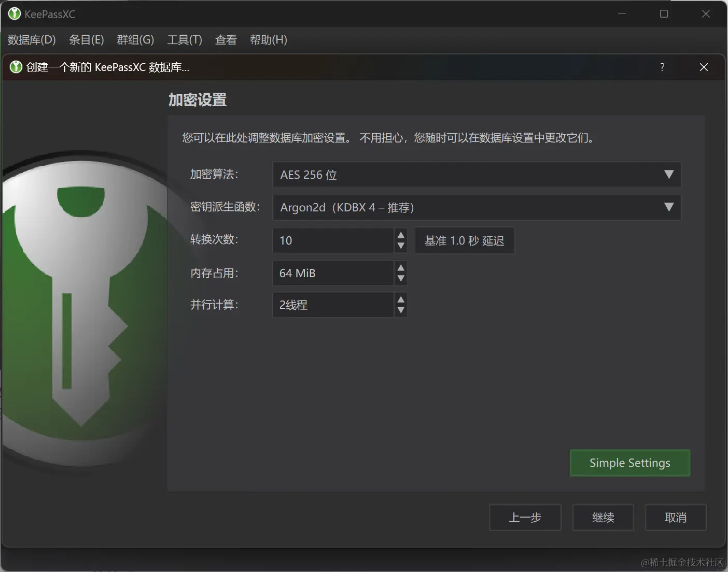Close the KeePassXC main window
The width and height of the screenshot is (728, 572).
pyautogui.click(x=706, y=14)
